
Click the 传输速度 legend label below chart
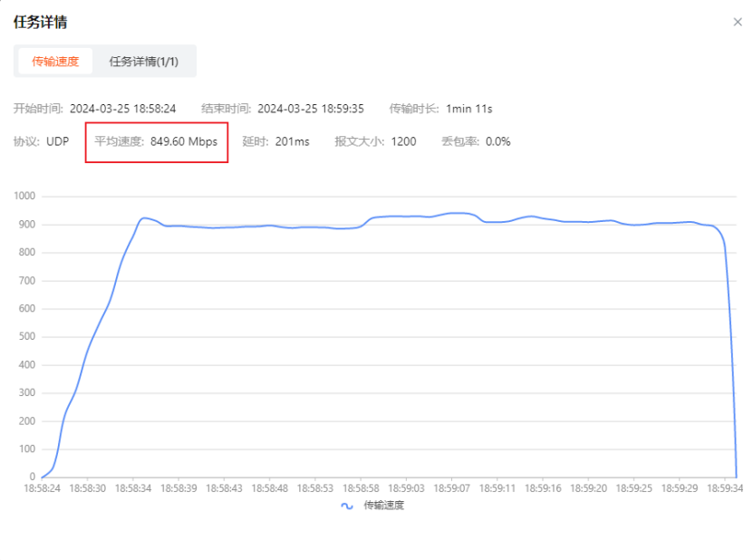tap(383, 506)
